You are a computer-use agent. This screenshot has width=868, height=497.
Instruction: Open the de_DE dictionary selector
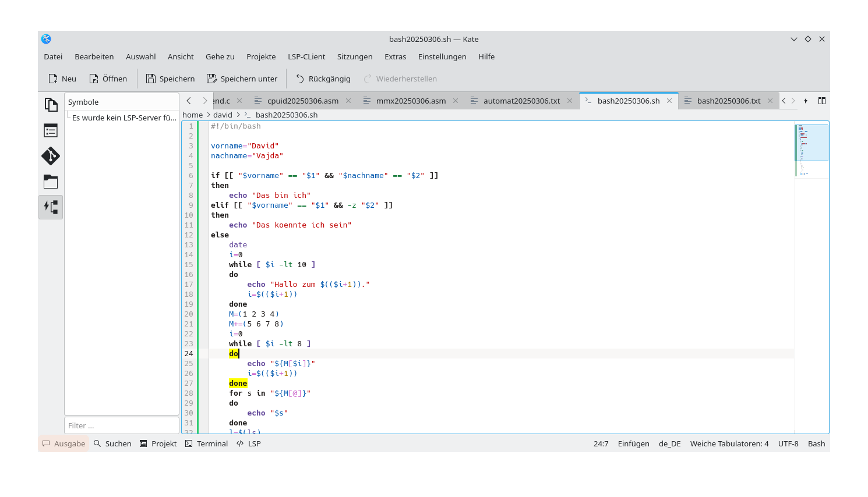pyautogui.click(x=669, y=443)
